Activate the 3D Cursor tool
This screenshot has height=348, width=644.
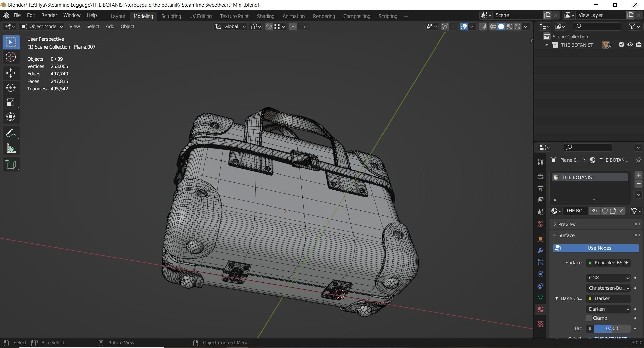[11, 57]
